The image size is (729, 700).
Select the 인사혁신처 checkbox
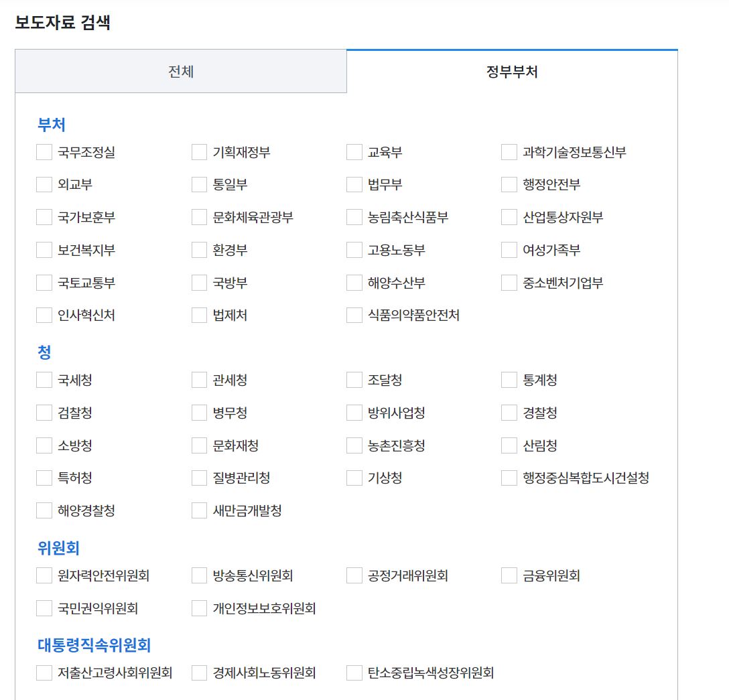[44, 315]
